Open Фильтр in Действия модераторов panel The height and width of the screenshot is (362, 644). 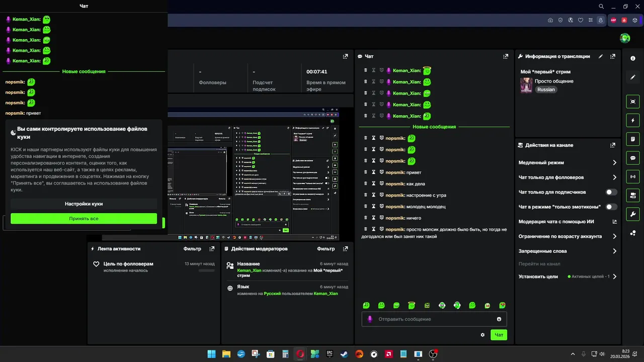326,249
